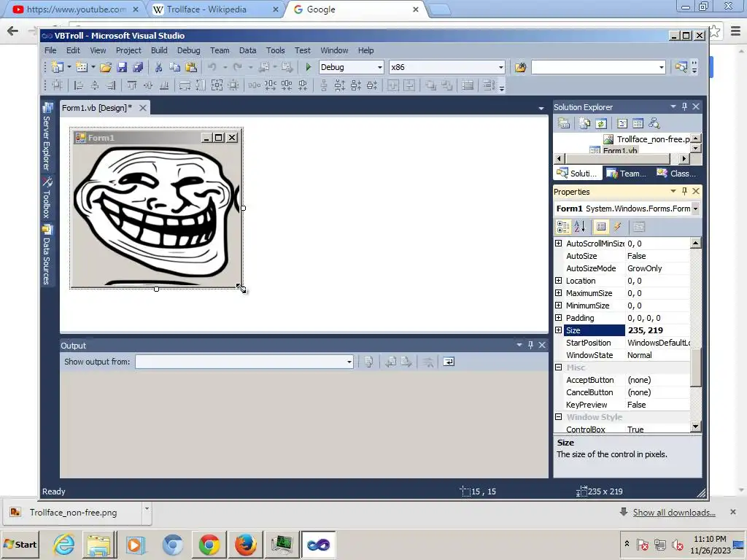This screenshot has height=560, width=747.
Task: Sort Properties alphabetically
Action: pos(579,227)
